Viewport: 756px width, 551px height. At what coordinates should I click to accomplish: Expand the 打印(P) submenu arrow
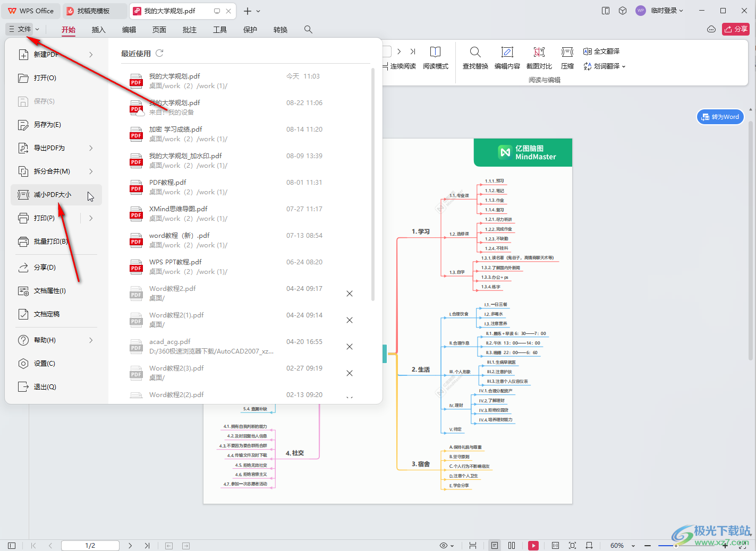click(x=91, y=218)
